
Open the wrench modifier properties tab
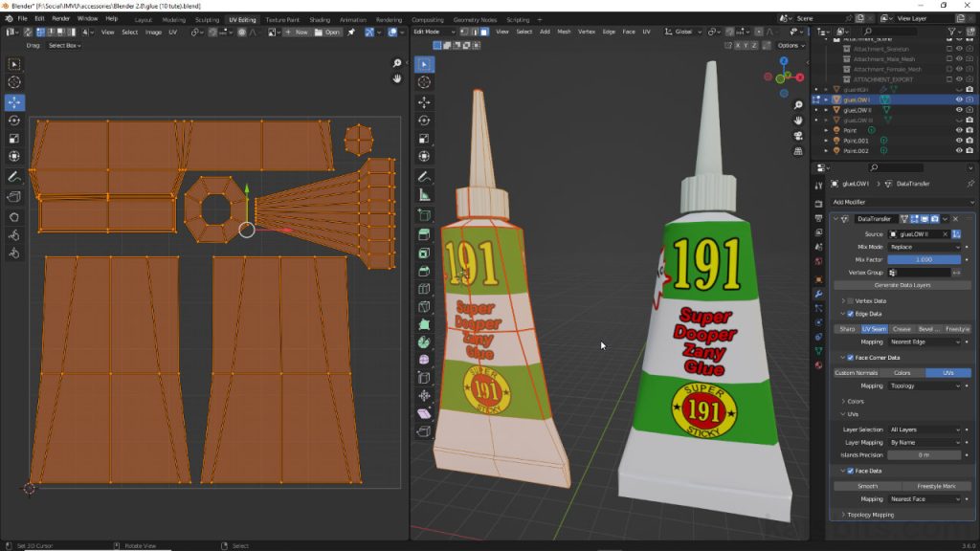[x=818, y=293]
